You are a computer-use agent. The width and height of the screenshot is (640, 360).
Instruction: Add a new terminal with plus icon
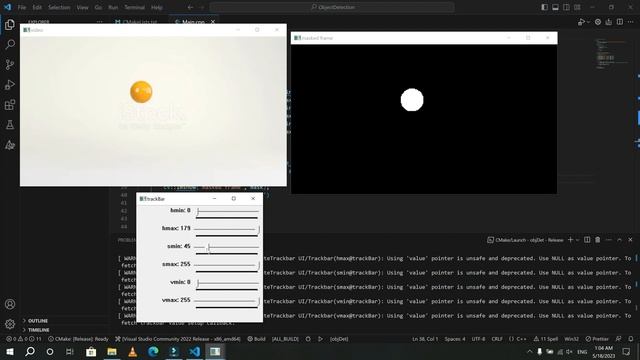click(x=571, y=240)
